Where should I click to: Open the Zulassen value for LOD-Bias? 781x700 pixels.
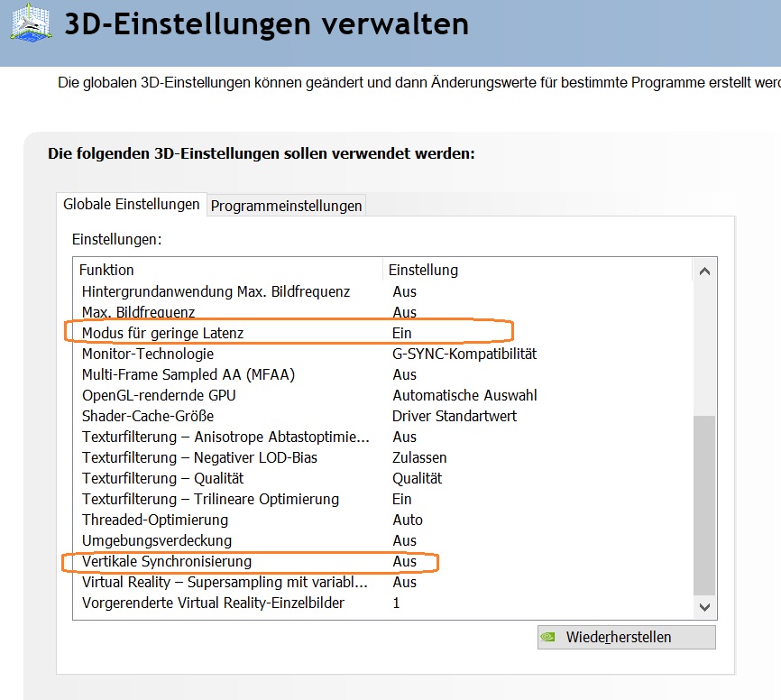point(419,457)
